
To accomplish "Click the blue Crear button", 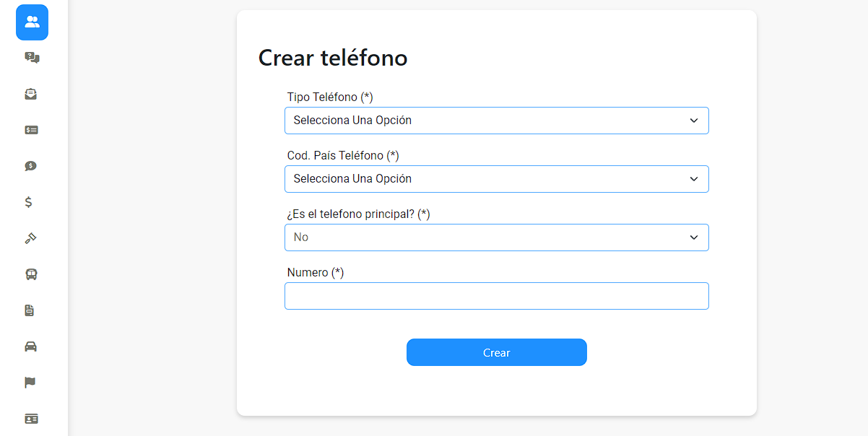I will (x=497, y=352).
